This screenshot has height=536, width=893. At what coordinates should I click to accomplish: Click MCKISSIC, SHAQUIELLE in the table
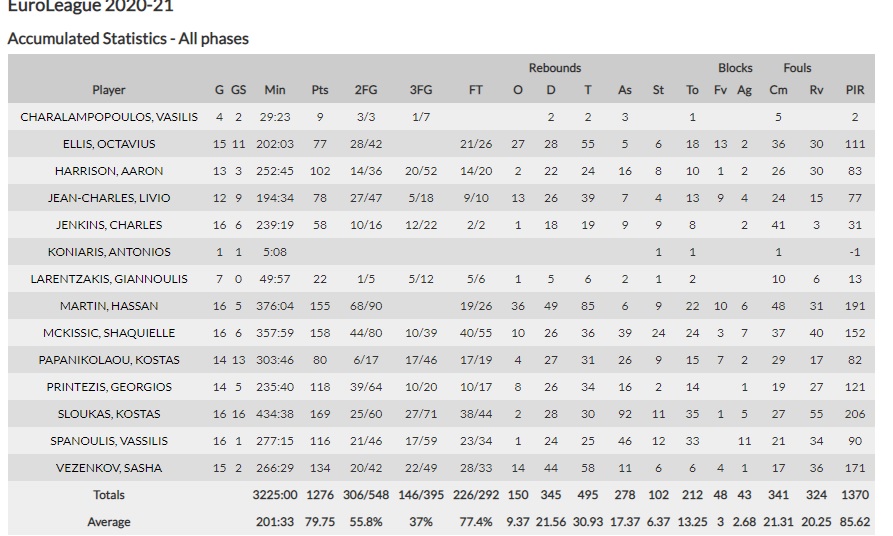click(x=109, y=333)
